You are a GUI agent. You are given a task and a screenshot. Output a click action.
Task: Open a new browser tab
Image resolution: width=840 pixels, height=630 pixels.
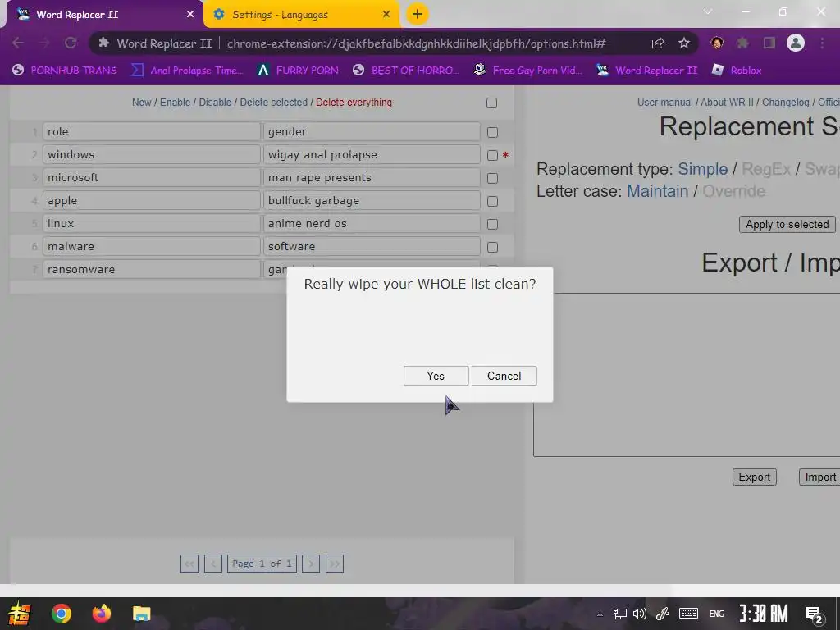tap(418, 14)
